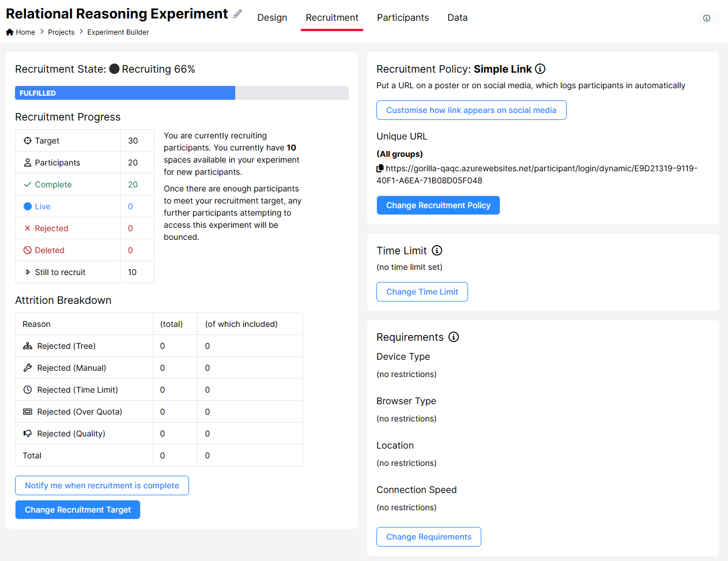The width and height of the screenshot is (728, 561).
Task: Click the Device Type heading
Action: pyautogui.click(x=403, y=356)
